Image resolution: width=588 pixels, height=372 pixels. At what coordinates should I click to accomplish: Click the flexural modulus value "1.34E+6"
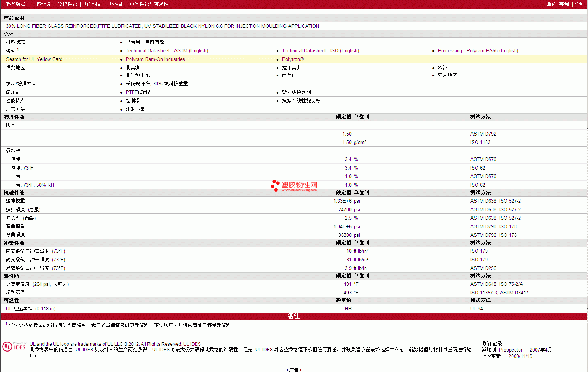point(342,227)
